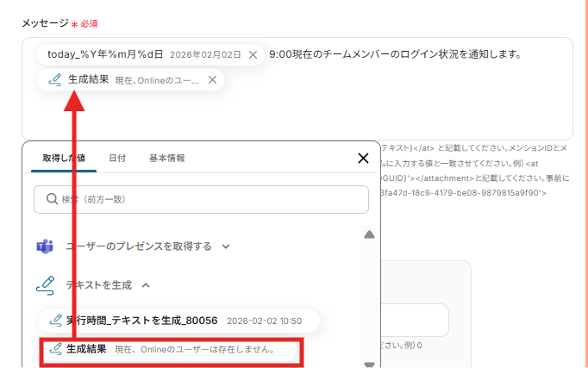
Task: Focus the 検索（前方一致）search field
Action: pyautogui.click(x=202, y=199)
